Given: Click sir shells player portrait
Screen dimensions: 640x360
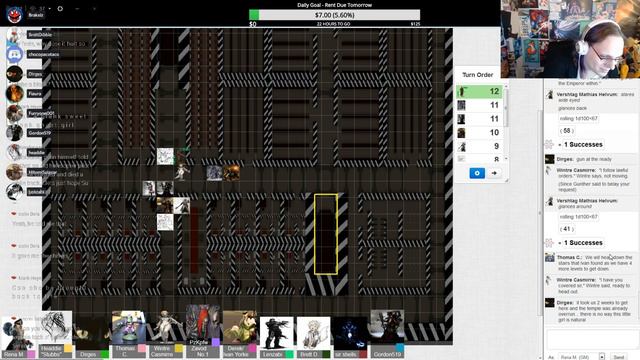Looking at the screenshot, I should tap(350, 333).
